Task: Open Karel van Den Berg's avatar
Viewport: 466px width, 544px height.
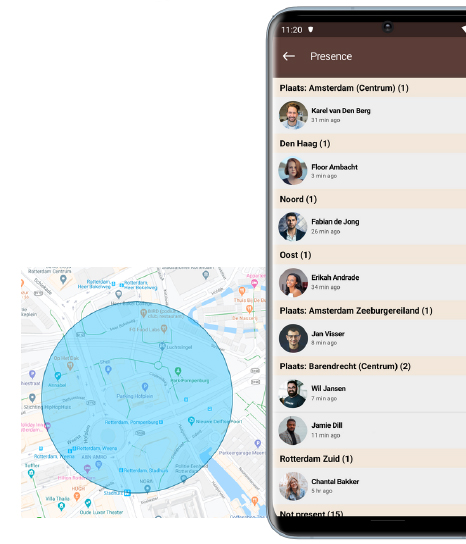Action: tap(293, 115)
